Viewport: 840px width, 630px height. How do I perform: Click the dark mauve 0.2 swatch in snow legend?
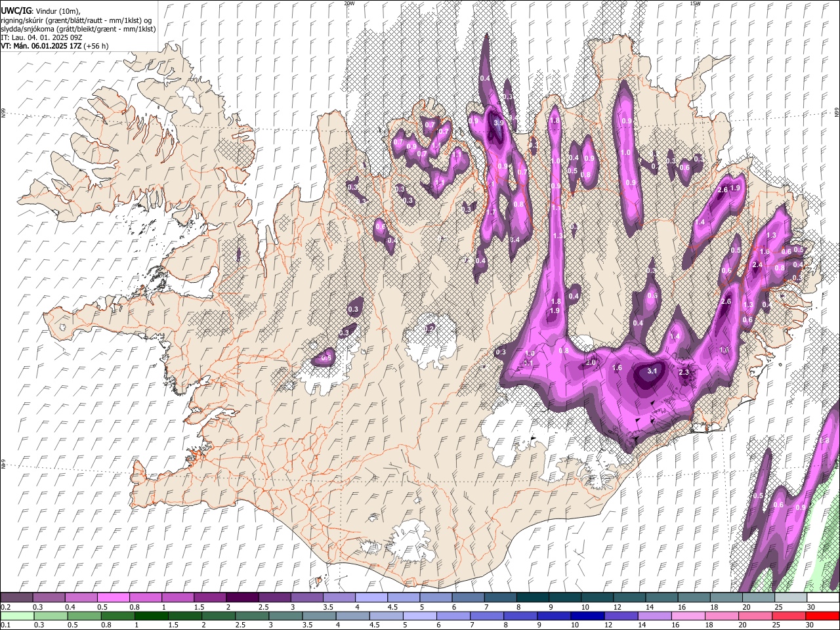point(16,597)
